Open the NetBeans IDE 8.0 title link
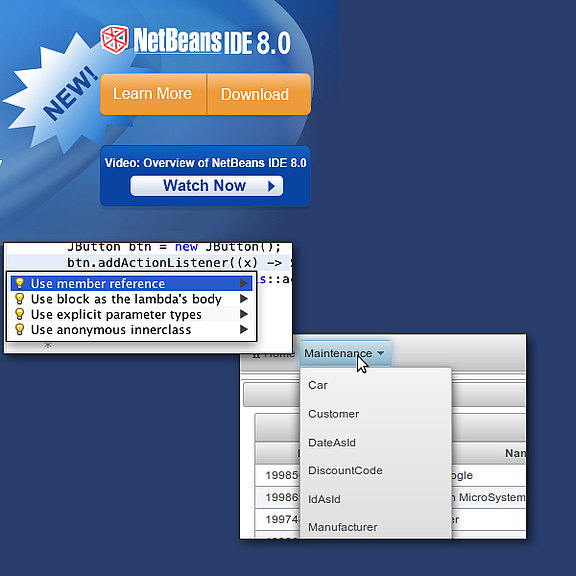 [212, 41]
